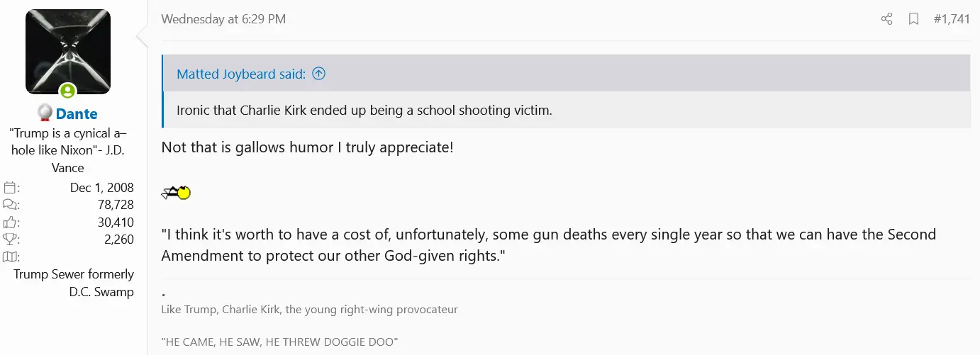980x355 pixels.
Task: Click the share icon on the post
Action: coord(886,19)
